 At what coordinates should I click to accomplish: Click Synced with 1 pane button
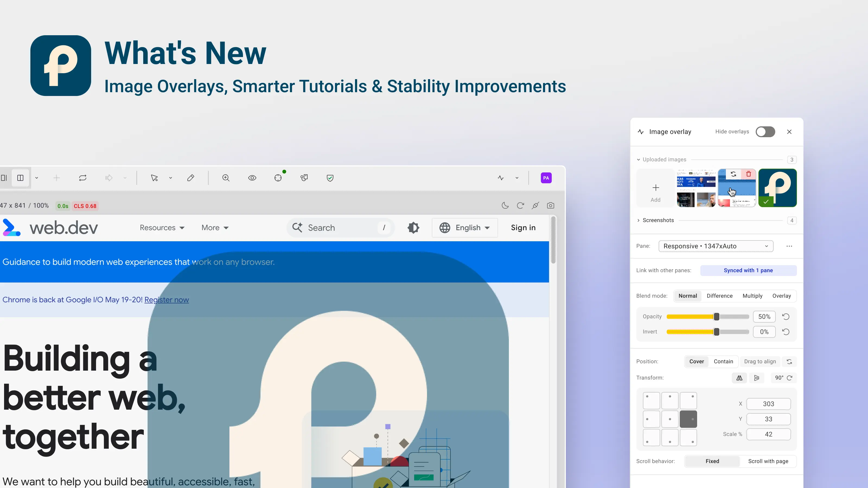(748, 271)
